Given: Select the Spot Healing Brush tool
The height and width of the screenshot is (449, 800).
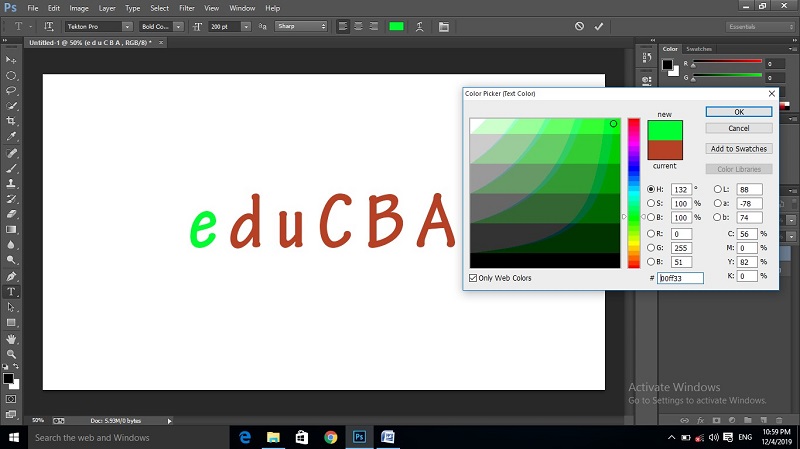Looking at the screenshot, I should click(x=11, y=153).
